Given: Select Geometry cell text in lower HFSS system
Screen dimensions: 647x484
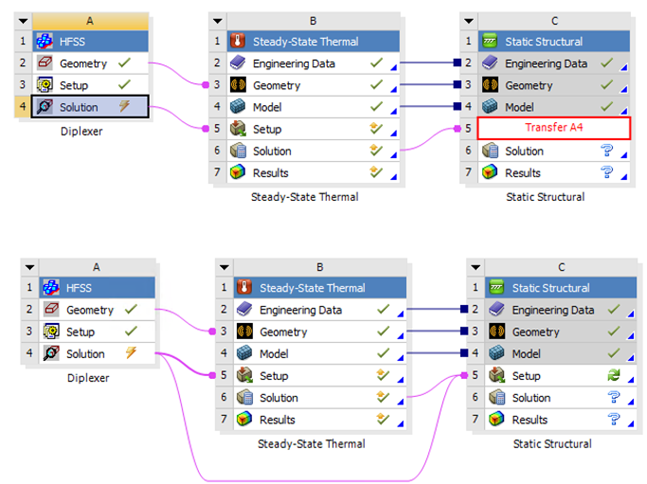Looking at the screenshot, I should (90, 310).
